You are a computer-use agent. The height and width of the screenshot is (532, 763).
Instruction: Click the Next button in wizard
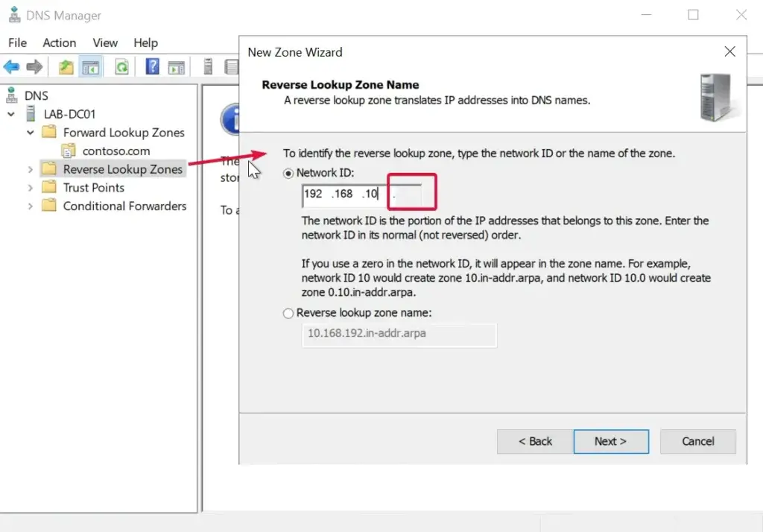point(610,441)
